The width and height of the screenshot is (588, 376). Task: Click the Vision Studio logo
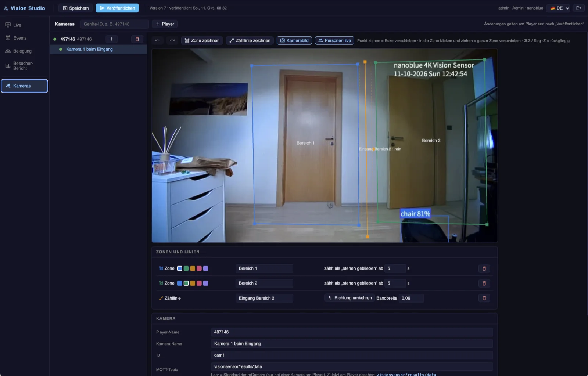25,8
